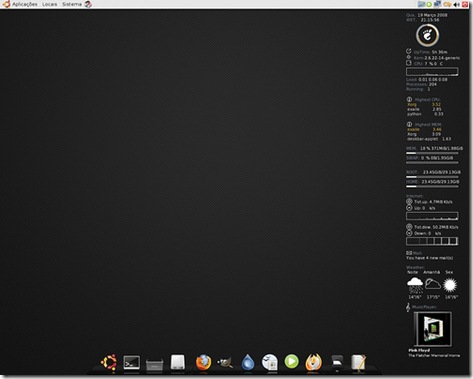Launch the Terminal from the dock
473x379 pixels.
132,362
